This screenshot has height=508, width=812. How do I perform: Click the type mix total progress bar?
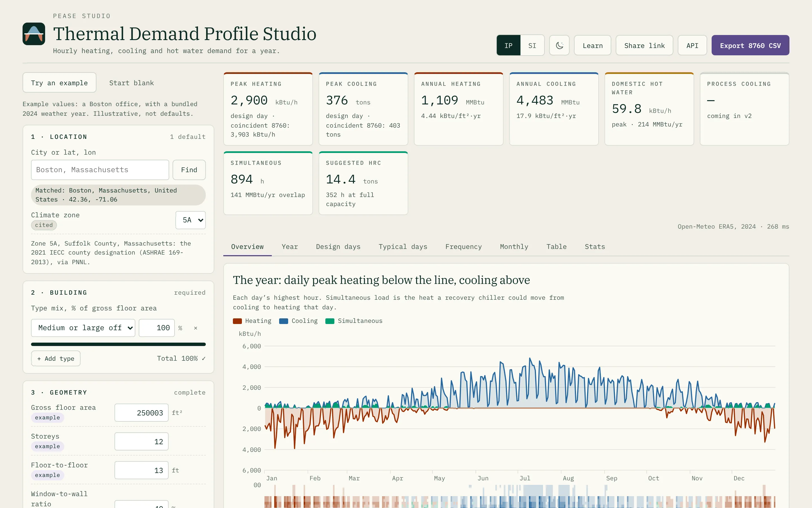point(118,344)
